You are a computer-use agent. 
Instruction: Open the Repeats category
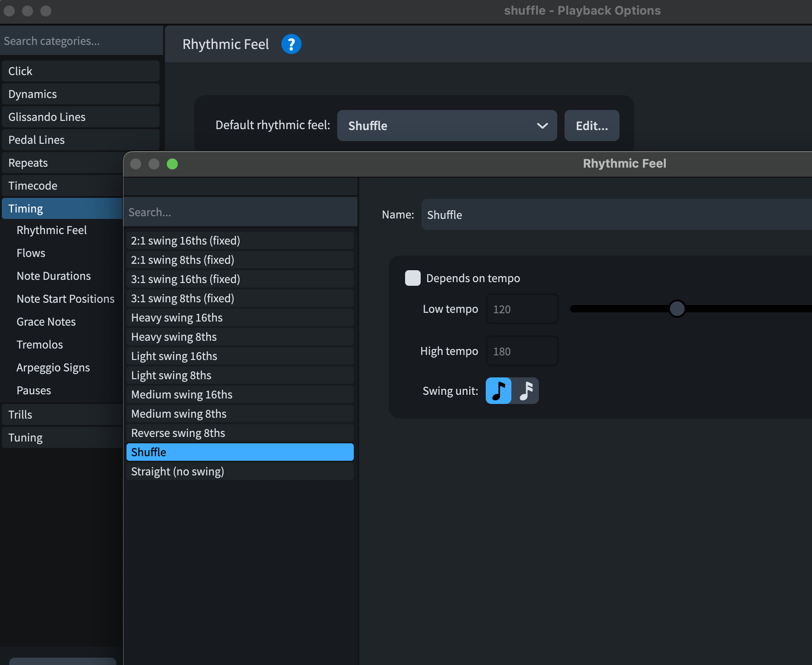[x=62, y=163]
